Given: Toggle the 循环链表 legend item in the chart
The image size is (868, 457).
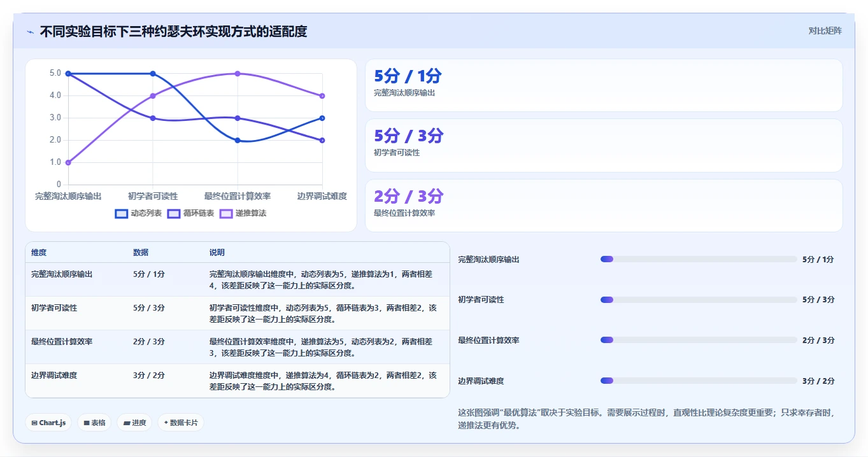Looking at the screenshot, I should tap(190, 213).
